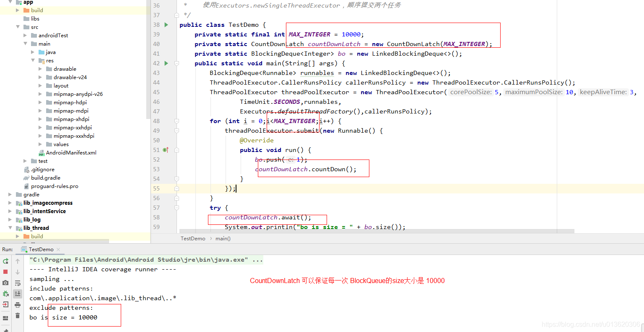The height and width of the screenshot is (332, 644).
Task: Expand the test folder
Action: pyautogui.click(x=25, y=161)
